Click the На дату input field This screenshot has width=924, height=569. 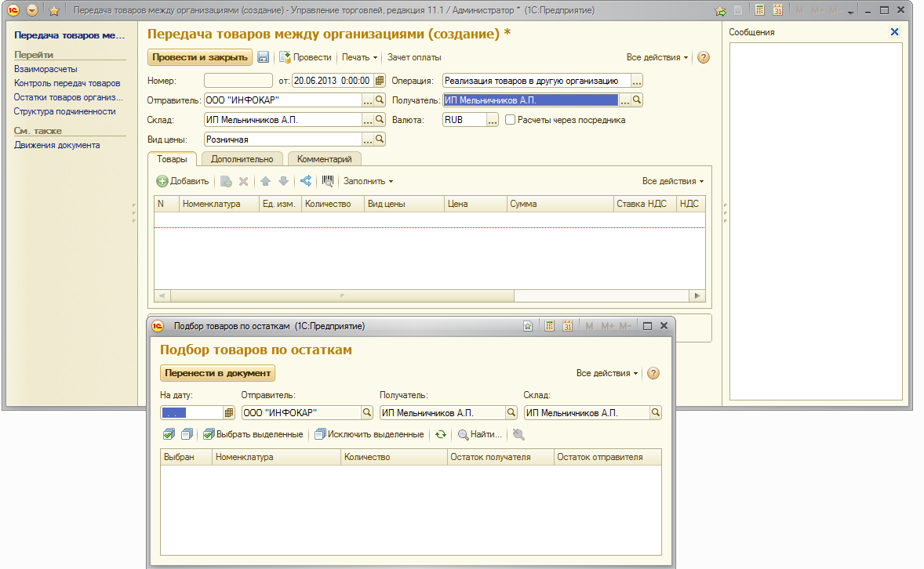192,413
